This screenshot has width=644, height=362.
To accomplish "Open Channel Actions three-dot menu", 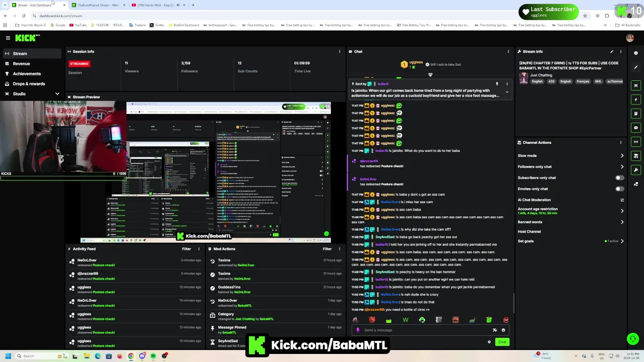I will click(x=620, y=142).
